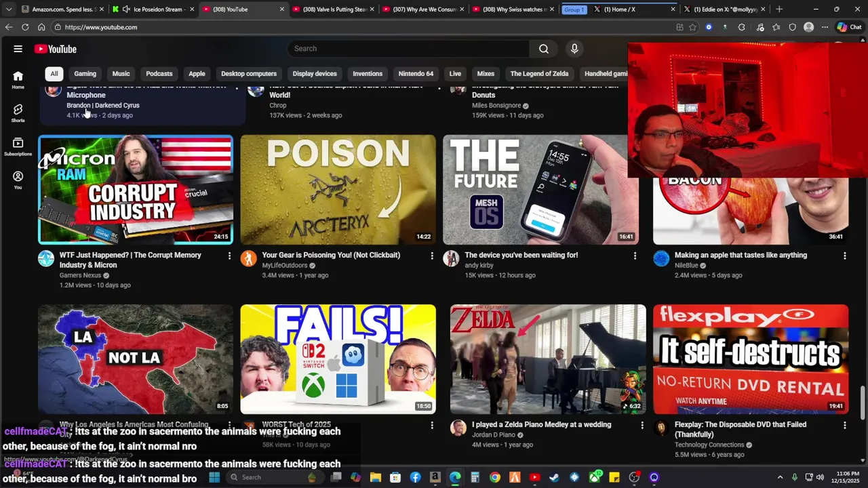
Task: Open the Gamers Nexus channel link
Action: (80, 275)
